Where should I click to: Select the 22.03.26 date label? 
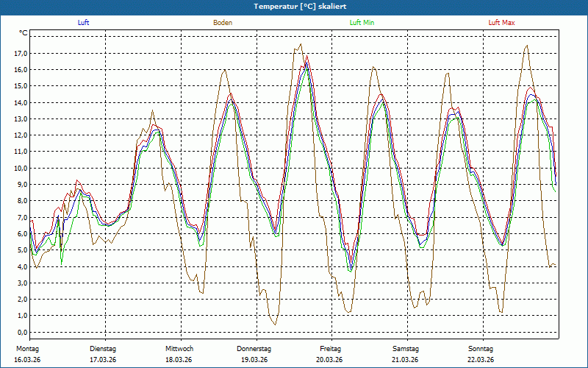481,359
